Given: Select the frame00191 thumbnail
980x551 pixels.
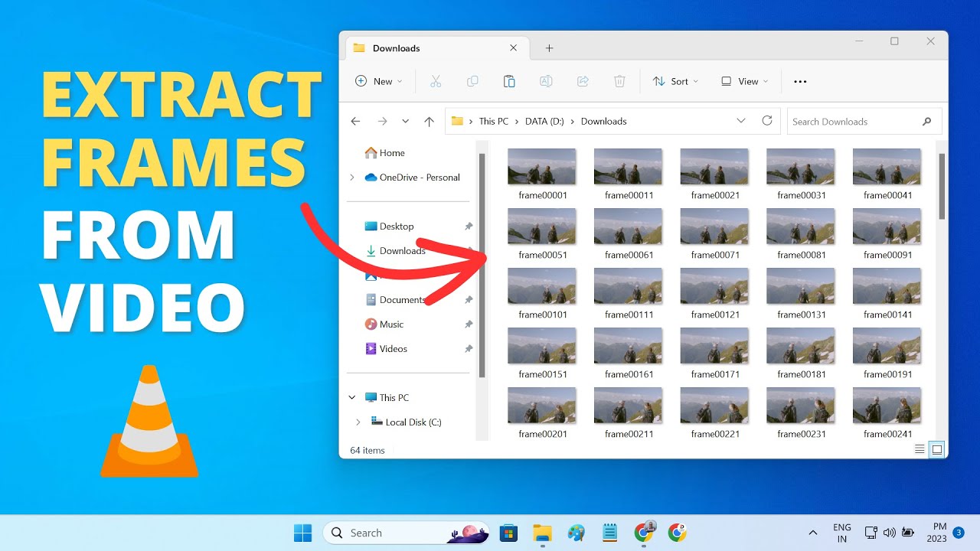Looking at the screenshot, I should 887,346.
